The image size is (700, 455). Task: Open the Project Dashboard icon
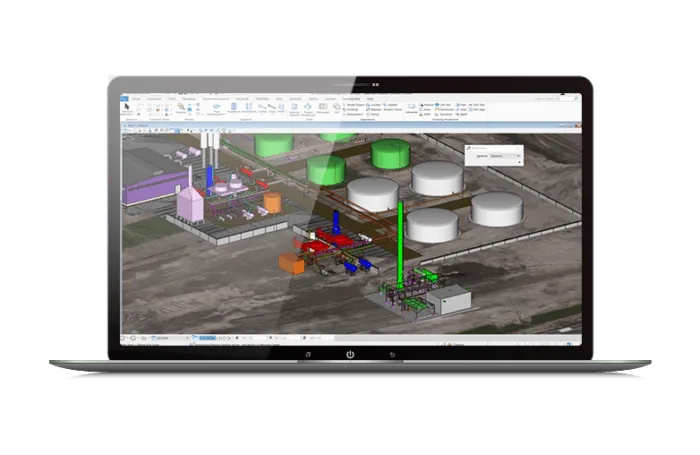pos(308,107)
